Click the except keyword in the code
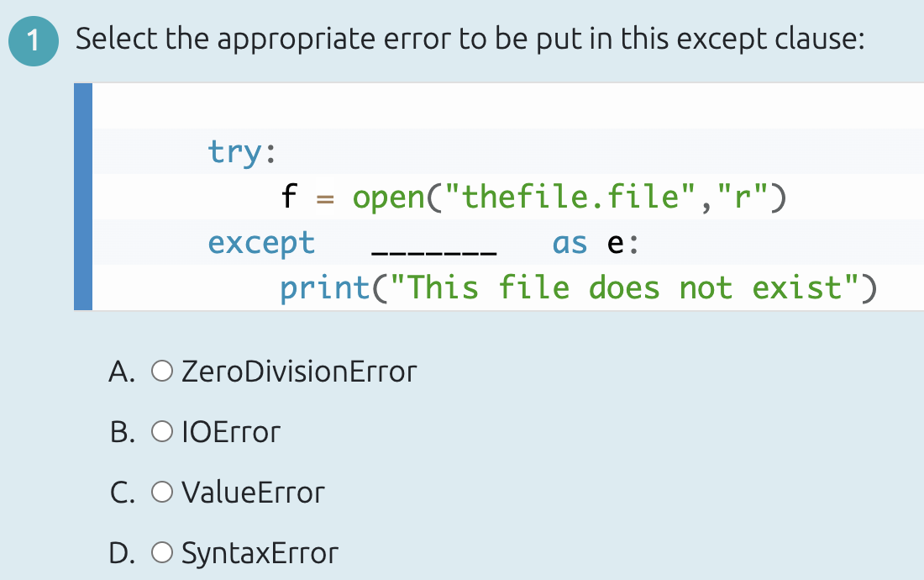This screenshot has height=580, width=924. 261,242
